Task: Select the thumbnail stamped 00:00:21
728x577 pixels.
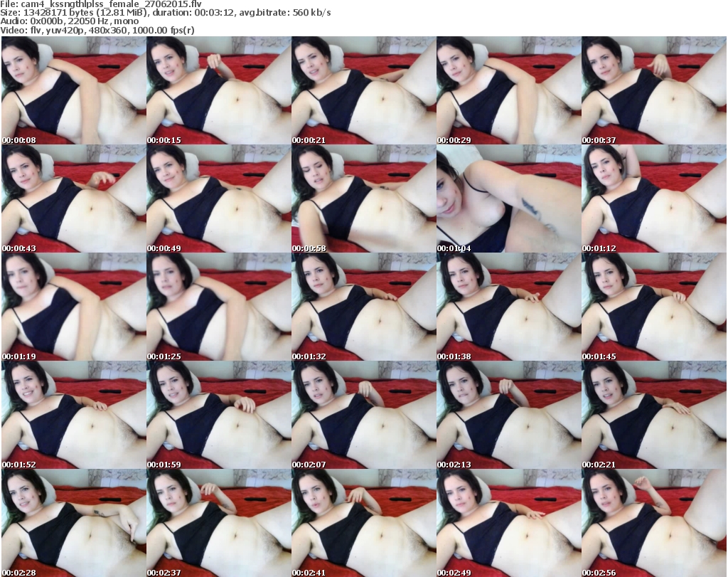Action: click(363, 90)
